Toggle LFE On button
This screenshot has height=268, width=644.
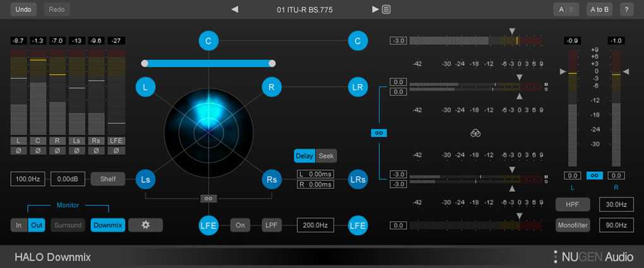(x=240, y=225)
